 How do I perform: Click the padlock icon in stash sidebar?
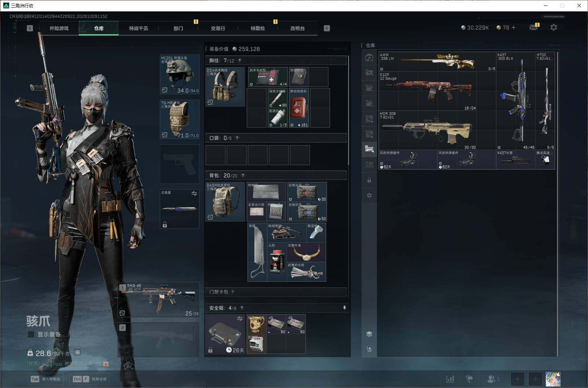[369, 180]
